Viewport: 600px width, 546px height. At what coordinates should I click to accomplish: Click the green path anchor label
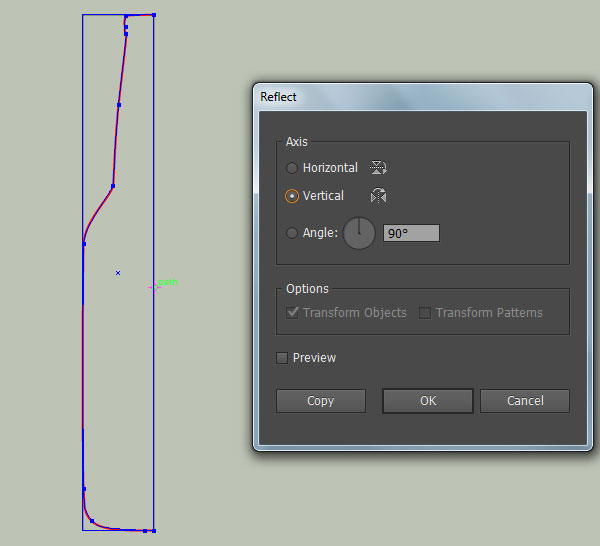point(168,282)
